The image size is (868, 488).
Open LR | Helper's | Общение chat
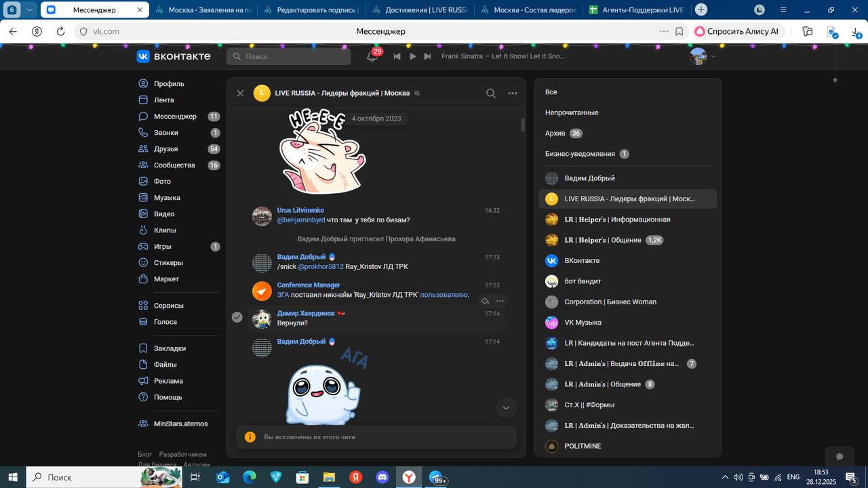[627, 240]
